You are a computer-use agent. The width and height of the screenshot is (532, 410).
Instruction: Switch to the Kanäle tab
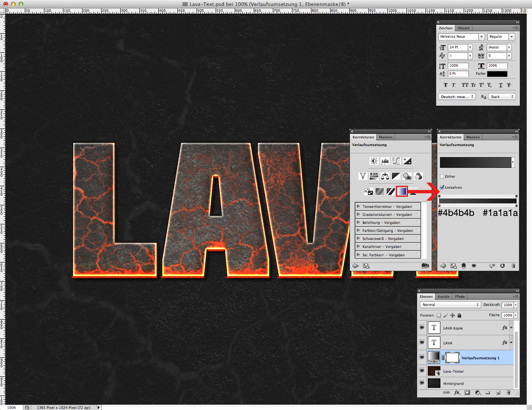(443, 296)
